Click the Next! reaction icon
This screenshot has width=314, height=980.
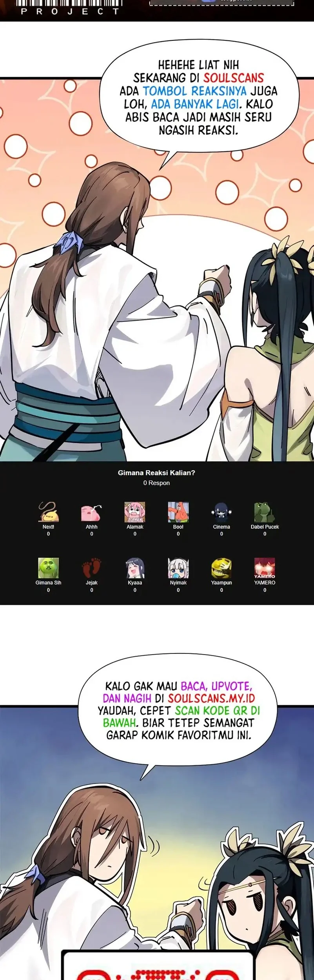pyautogui.click(x=48, y=512)
